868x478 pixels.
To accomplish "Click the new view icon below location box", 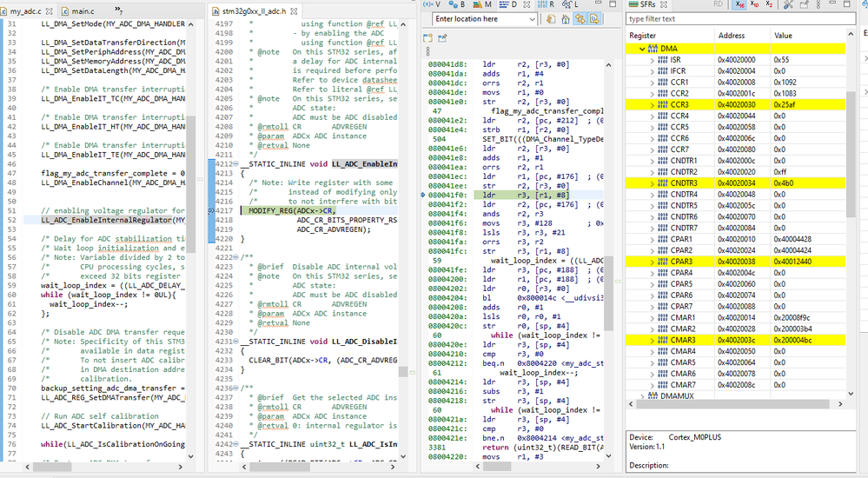I will (x=427, y=38).
